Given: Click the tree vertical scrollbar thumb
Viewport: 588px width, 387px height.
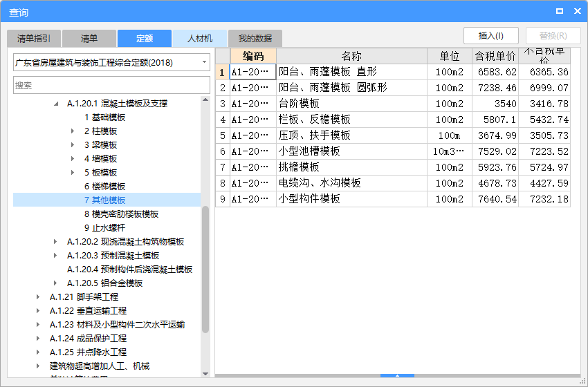Looking at the screenshot, I should point(205,270).
